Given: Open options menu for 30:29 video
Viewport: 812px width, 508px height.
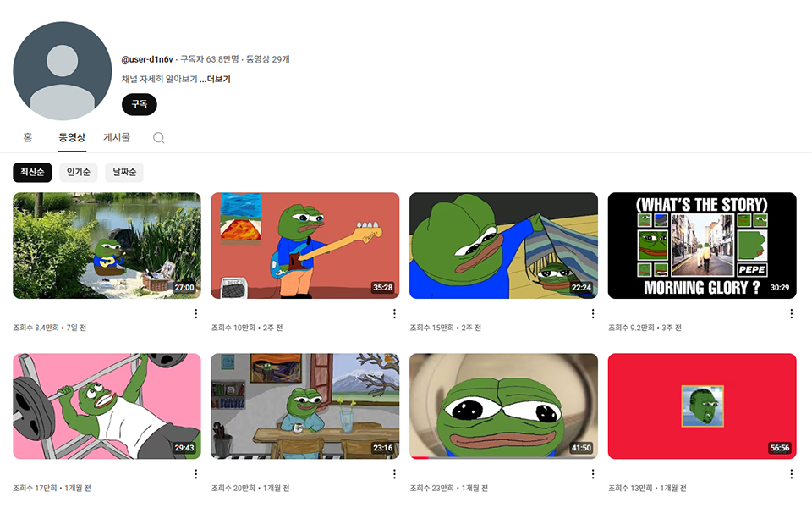Looking at the screenshot, I should click(791, 313).
